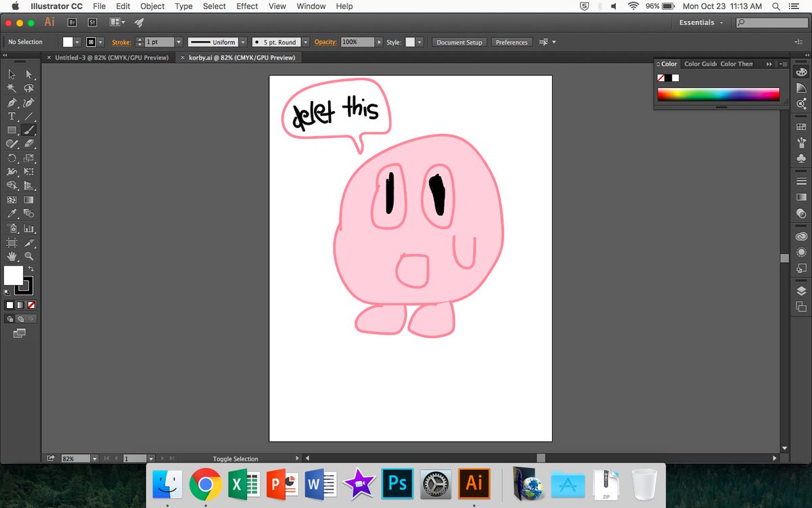Select the Eraser tool
This screenshot has height=508, width=812.
[29, 144]
